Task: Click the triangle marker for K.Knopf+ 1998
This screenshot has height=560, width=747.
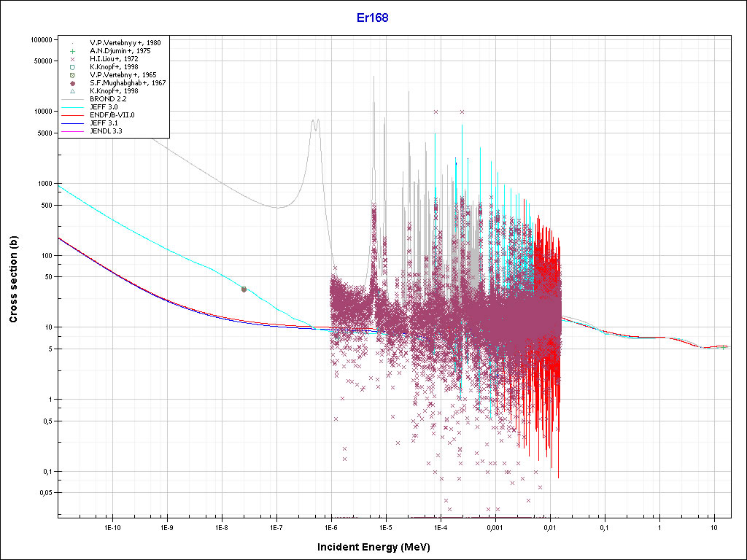Action: 73,91
